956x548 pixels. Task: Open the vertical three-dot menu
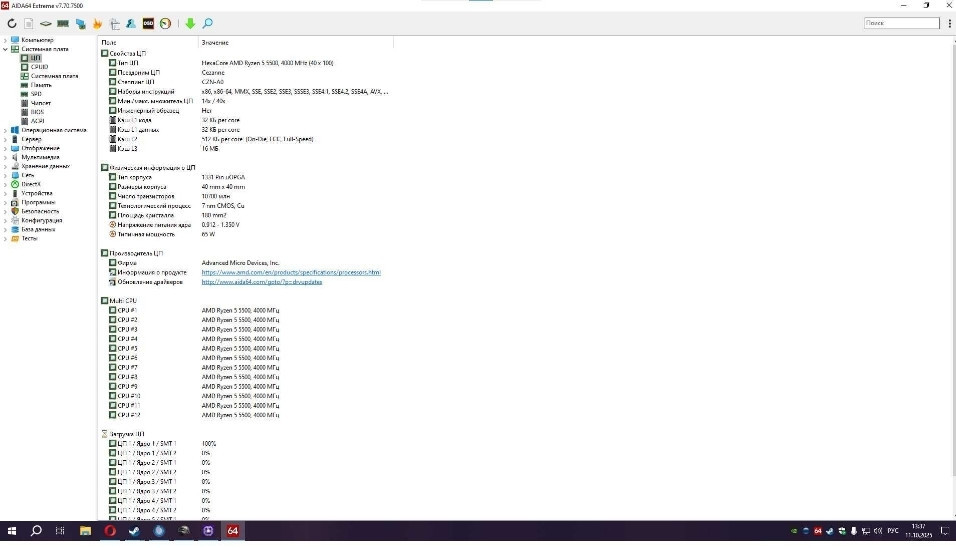point(949,23)
